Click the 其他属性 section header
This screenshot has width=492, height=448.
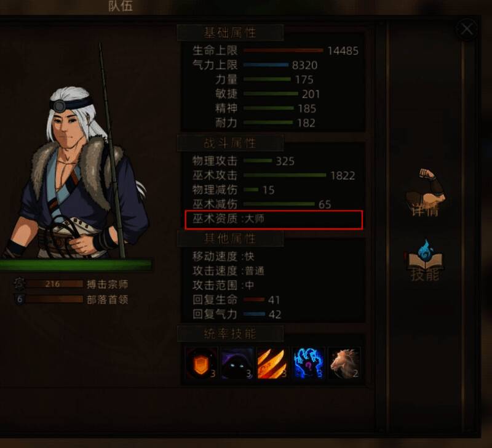230,239
